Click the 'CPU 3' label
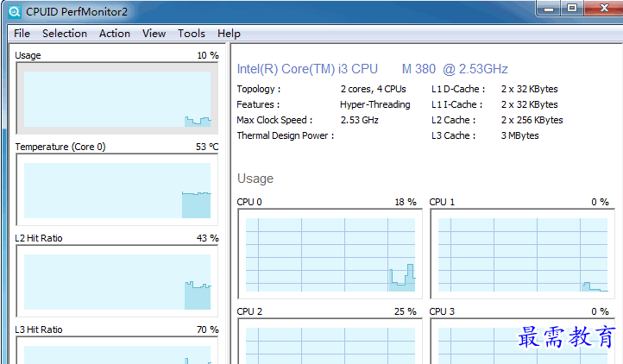This screenshot has width=623, height=364. click(x=442, y=311)
